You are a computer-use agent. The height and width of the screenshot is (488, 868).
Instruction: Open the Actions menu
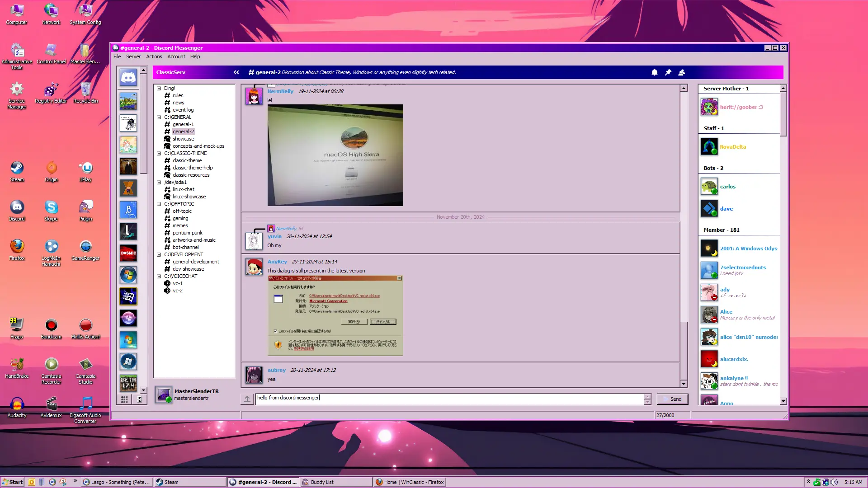[x=154, y=56]
